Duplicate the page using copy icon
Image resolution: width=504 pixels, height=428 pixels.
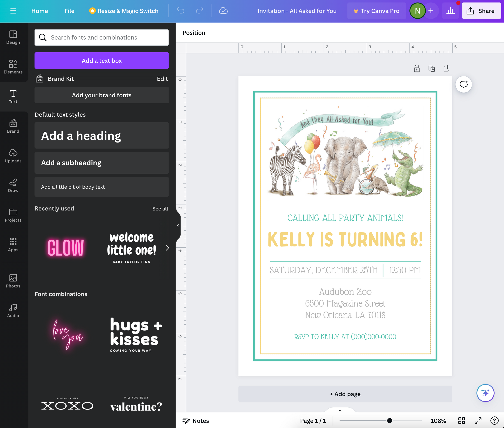point(432,69)
